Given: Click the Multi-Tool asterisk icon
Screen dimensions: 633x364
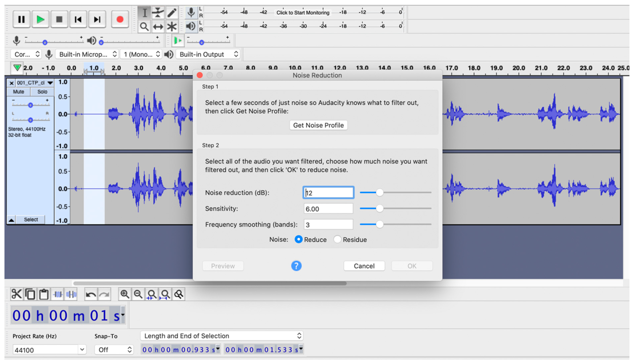Looking at the screenshot, I should coord(172,27).
